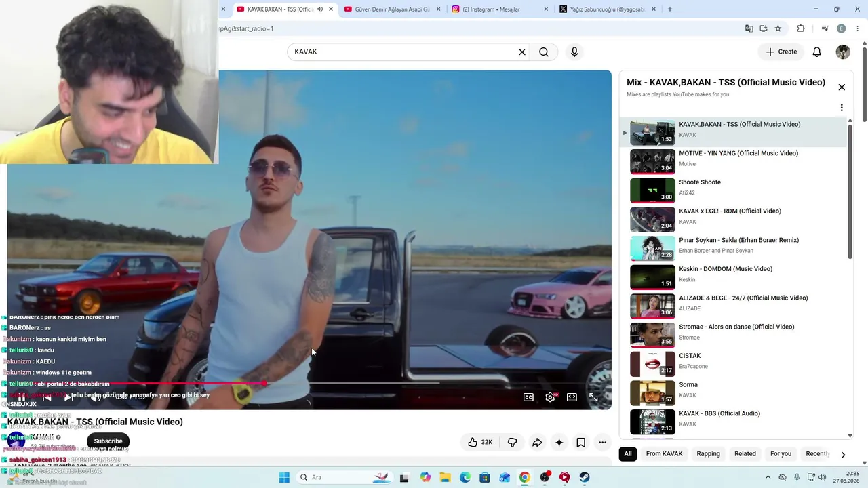Open the player settings gear
Image resolution: width=868 pixels, height=488 pixels.
pos(550,397)
